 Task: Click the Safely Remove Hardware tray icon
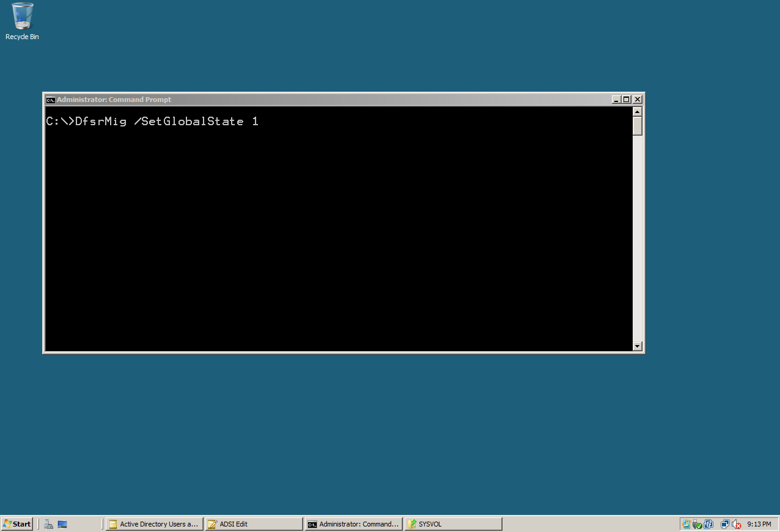click(697, 524)
